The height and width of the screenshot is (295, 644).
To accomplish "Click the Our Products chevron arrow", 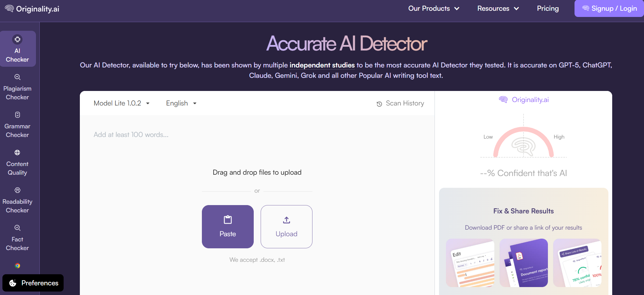I will coord(457,9).
